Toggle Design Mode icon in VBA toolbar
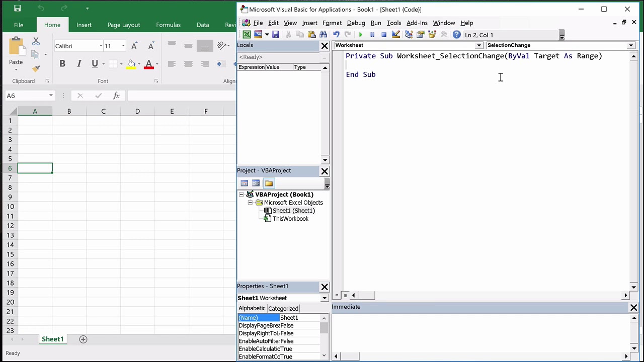 pos(396,35)
